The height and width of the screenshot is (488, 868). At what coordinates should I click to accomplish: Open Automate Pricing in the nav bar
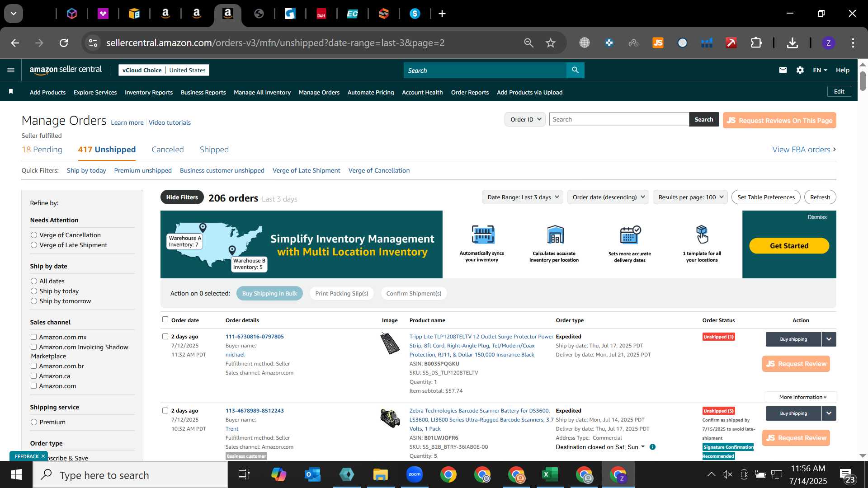(x=371, y=92)
